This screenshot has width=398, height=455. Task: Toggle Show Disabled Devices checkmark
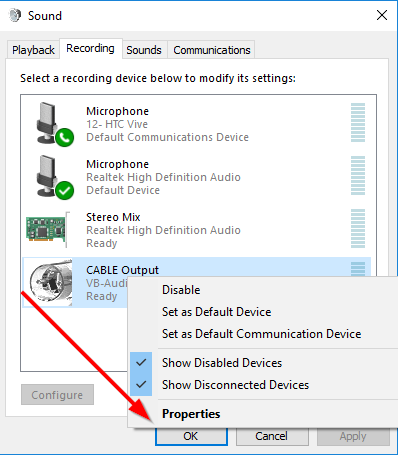coord(141,363)
